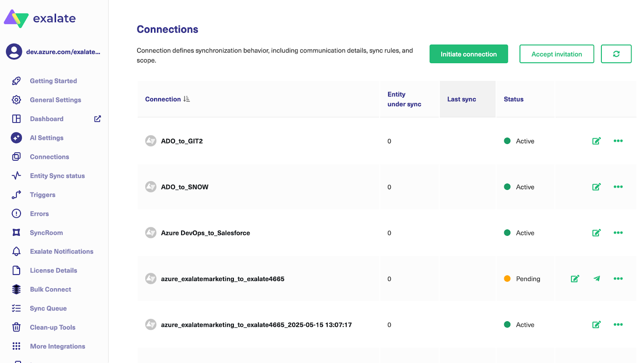644x363 pixels.
Task: Send invitation for the Pending connection
Action: (597, 278)
